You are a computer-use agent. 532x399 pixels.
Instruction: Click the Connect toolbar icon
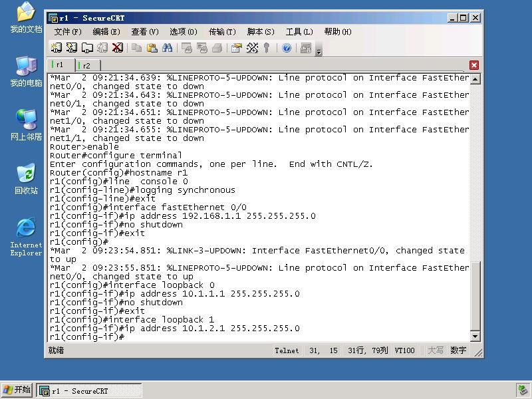click(57, 48)
